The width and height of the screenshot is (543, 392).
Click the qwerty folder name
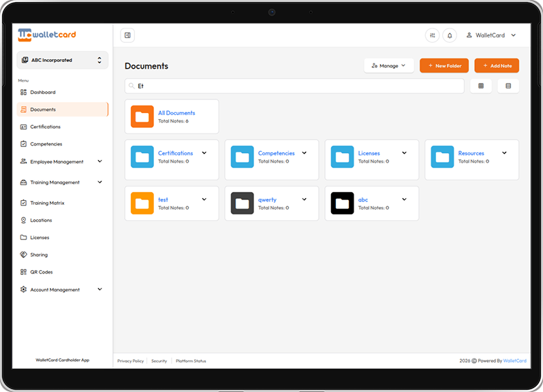(267, 199)
